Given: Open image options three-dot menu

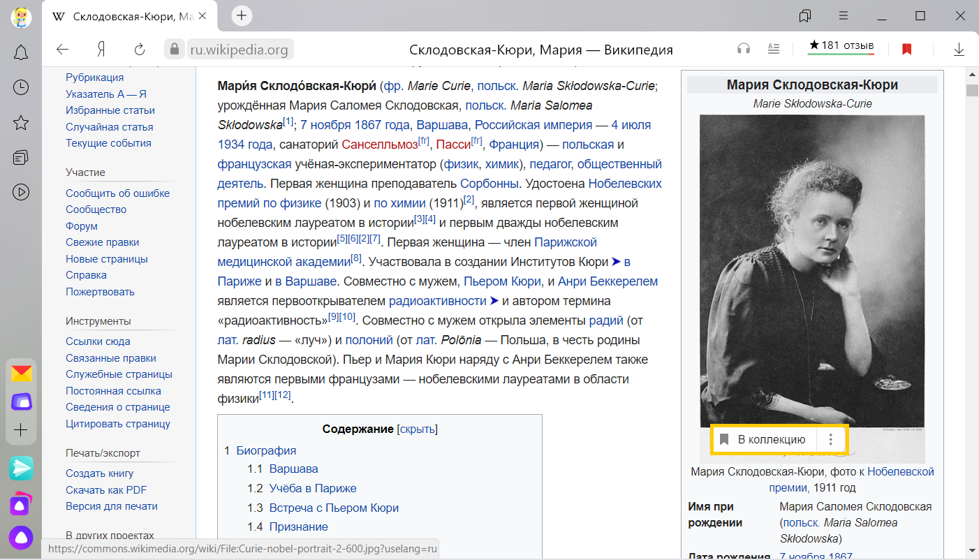Looking at the screenshot, I should tap(830, 439).
